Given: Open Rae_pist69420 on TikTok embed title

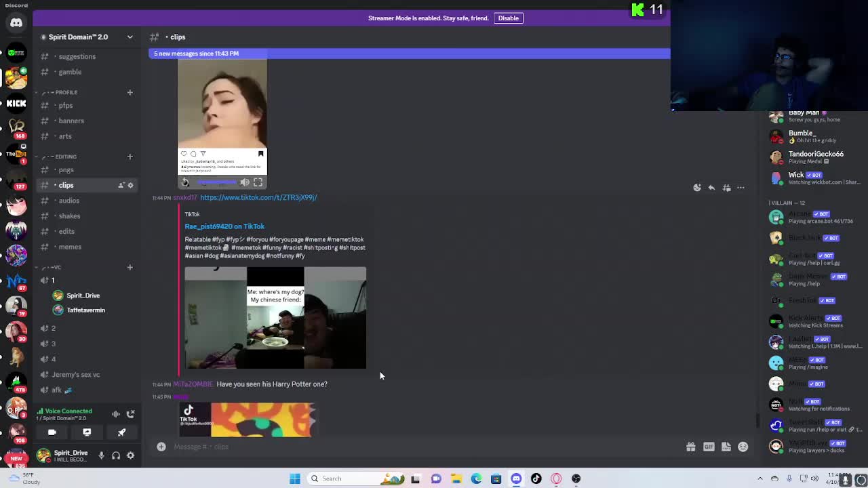Looking at the screenshot, I should [x=224, y=226].
